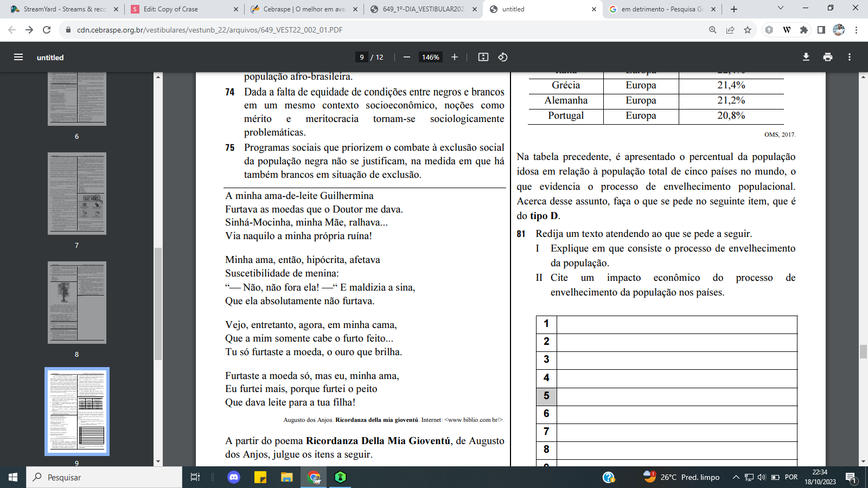Open a new browser tab

(734, 9)
